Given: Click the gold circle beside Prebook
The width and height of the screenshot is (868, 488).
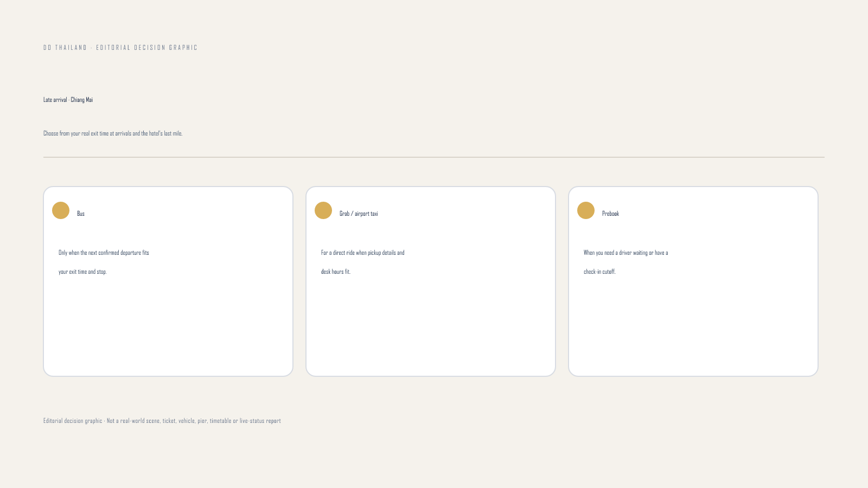Looking at the screenshot, I should 586,210.
